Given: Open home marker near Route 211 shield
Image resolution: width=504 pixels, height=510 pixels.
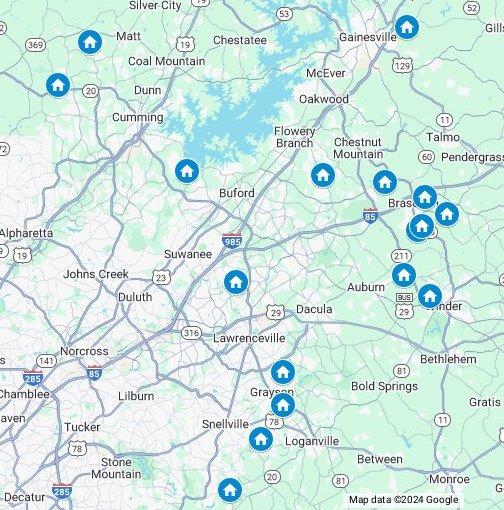Looking at the screenshot, I should tap(404, 275).
